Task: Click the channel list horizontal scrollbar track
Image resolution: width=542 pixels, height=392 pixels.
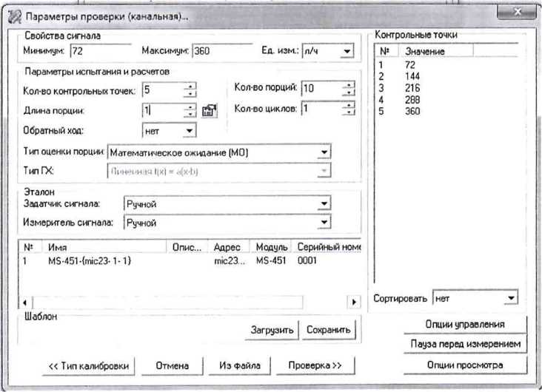Action: pos(190,303)
